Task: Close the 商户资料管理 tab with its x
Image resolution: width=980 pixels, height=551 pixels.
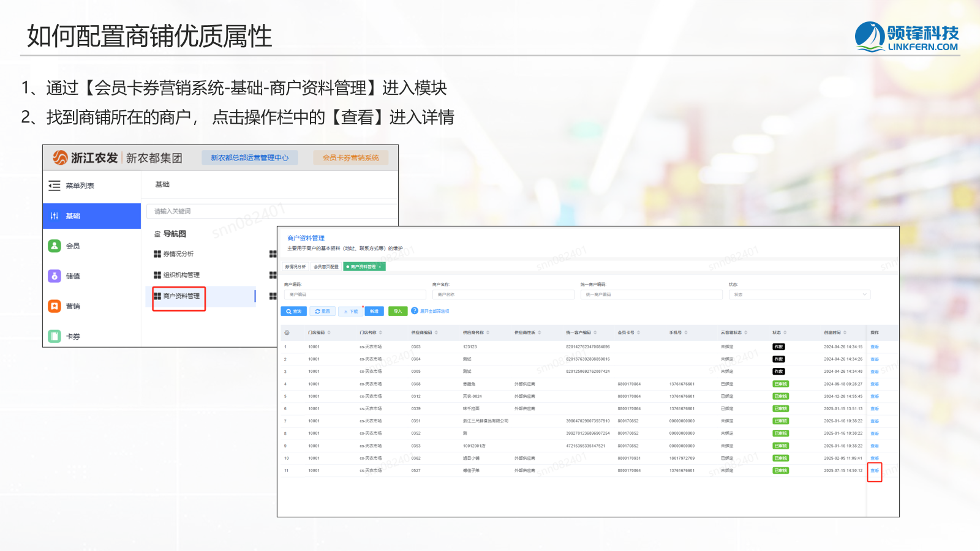Action: [x=380, y=267]
